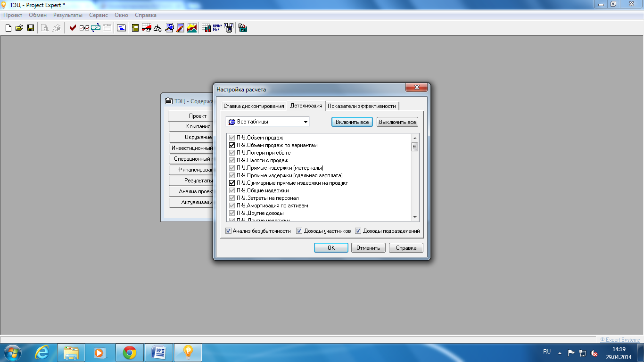Click the clipboard toolbar icon
This screenshot has height=362, width=644.
pyautogui.click(x=107, y=28)
